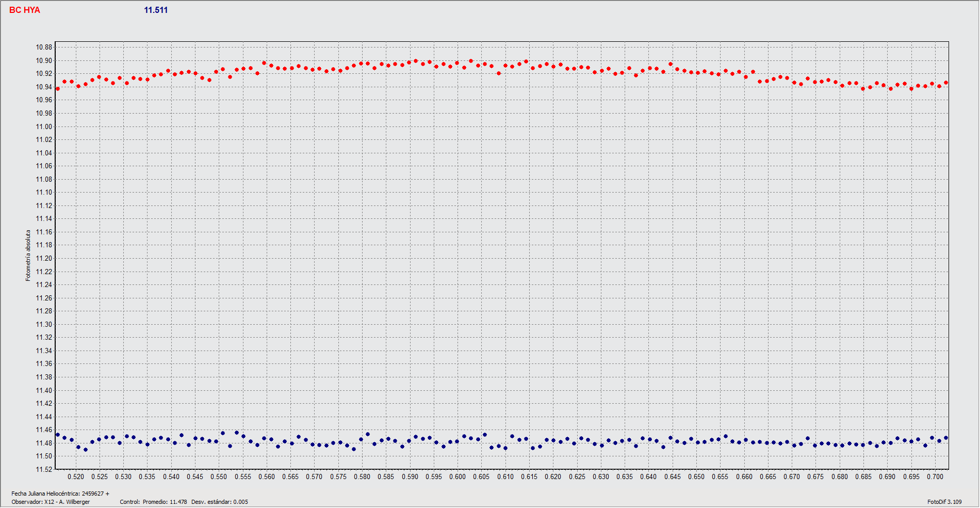
Task: Click the FotoDif 3.109 version label
Action: pyautogui.click(x=944, y=502)
